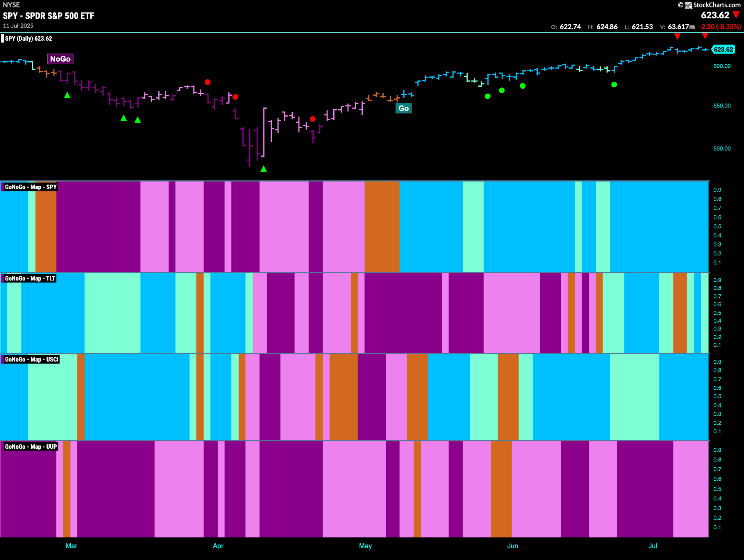The width and height of the screenshot is (744, 560).
Task: Toggle the GoNoGo - Map - TLT panel label
Action: click(x=30, y=278)
